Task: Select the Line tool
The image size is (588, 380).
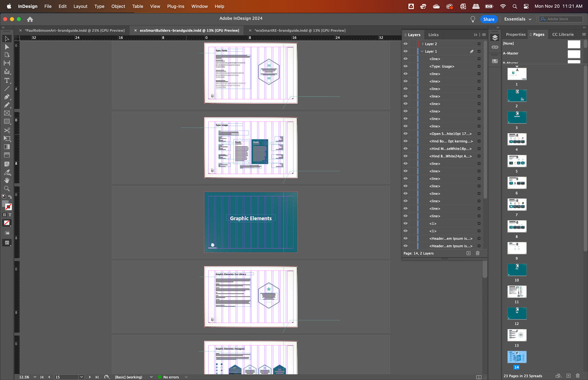Action: 7,89
